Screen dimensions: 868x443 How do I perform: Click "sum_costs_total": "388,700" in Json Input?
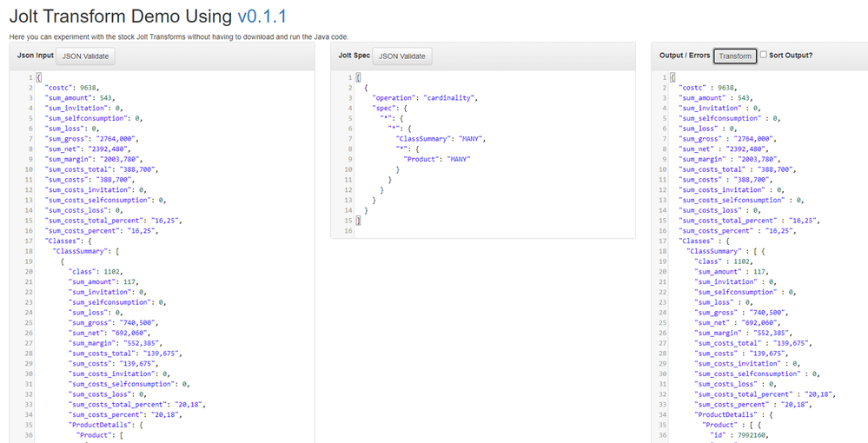pos(102,169)
